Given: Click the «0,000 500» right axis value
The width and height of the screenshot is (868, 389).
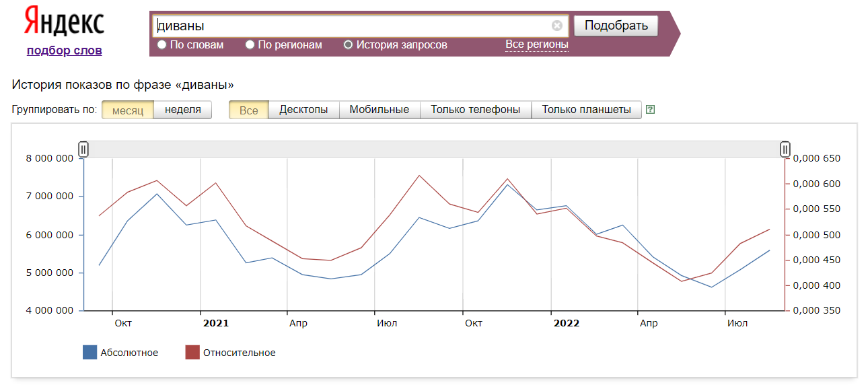Looking at the screenshot, I should click(x=817, y=235).
